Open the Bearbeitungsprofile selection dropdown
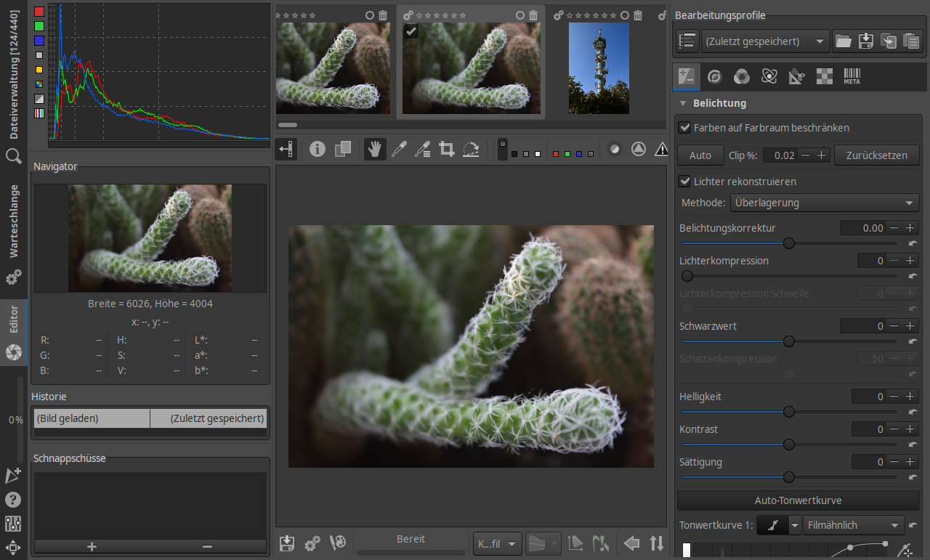 click(765, 41)
